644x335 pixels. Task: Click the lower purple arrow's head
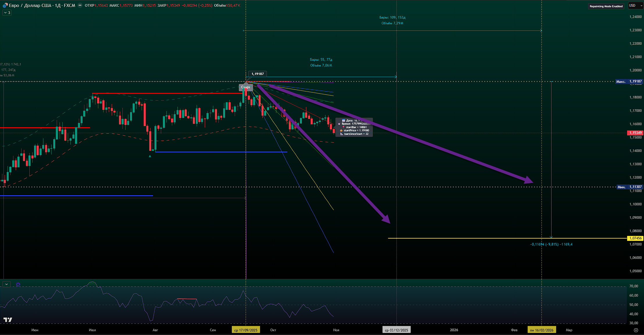(x=386, y=219)
